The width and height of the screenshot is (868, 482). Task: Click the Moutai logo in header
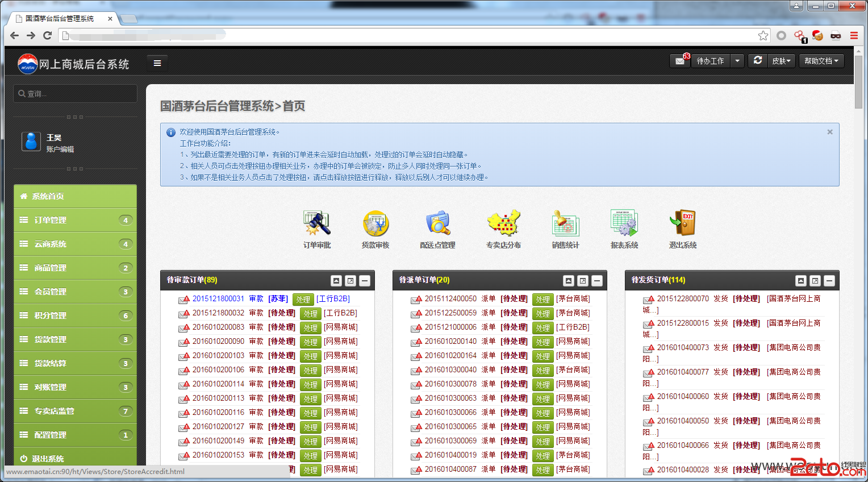[27, 64]
